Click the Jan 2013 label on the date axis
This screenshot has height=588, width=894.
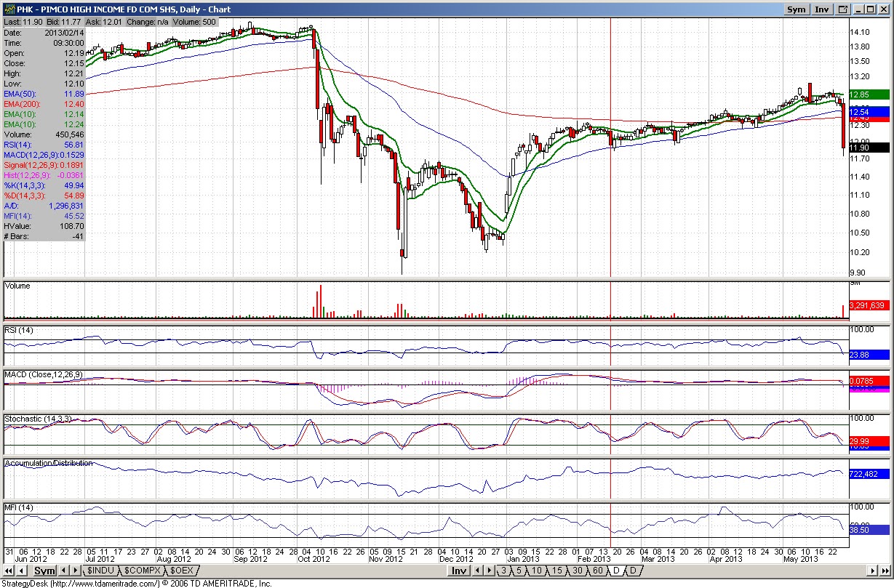pyautogui.click(x=524, y=559)
